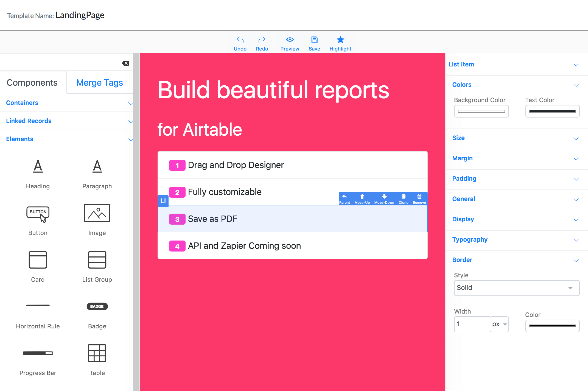Collapse the Elements section
Viewport: 588px width, 391px height.
pos(66,139)
